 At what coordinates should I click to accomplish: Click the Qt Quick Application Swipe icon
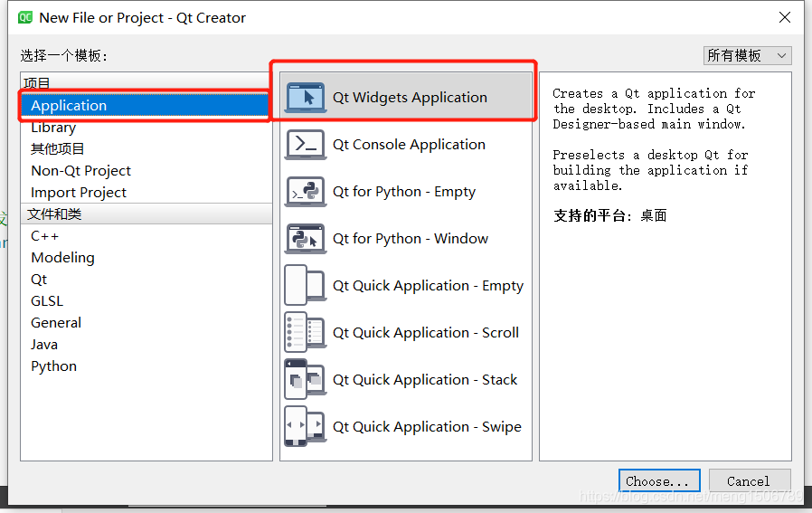click(306, 427)
